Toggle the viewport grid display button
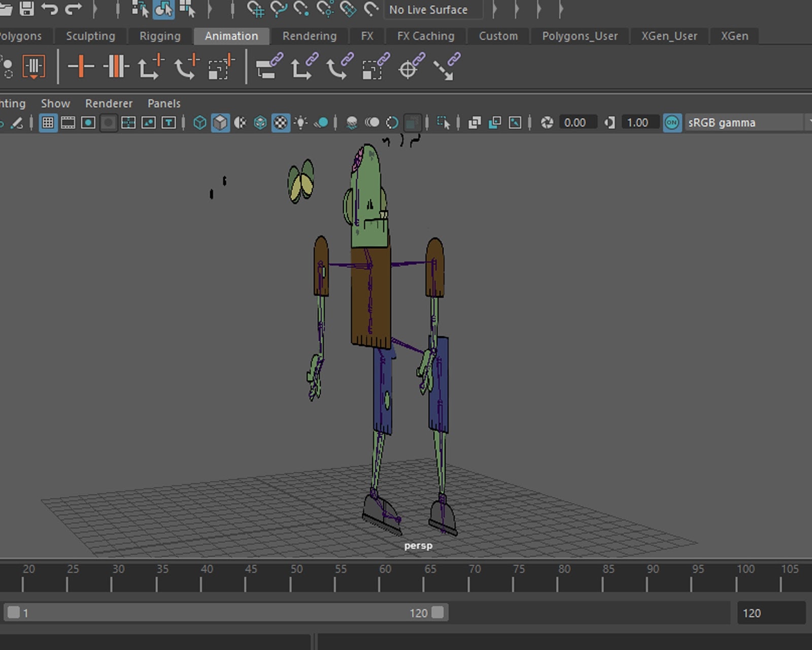812x650 pixels. 48,123
